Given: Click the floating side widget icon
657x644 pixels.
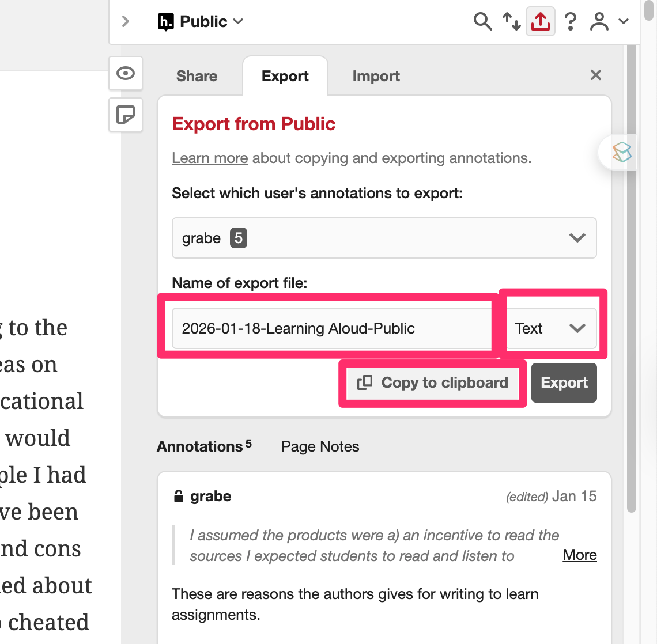Looking at the screenshot, I should pyautogui.click(x=621, y=153).
